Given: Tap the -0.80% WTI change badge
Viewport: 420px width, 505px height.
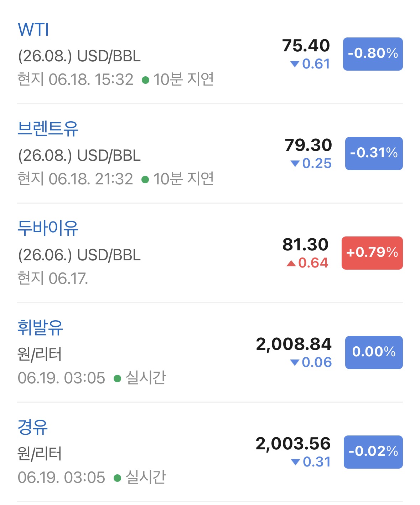Looking at the screenshot, I should pyautogui.click(x=373, y=54).
